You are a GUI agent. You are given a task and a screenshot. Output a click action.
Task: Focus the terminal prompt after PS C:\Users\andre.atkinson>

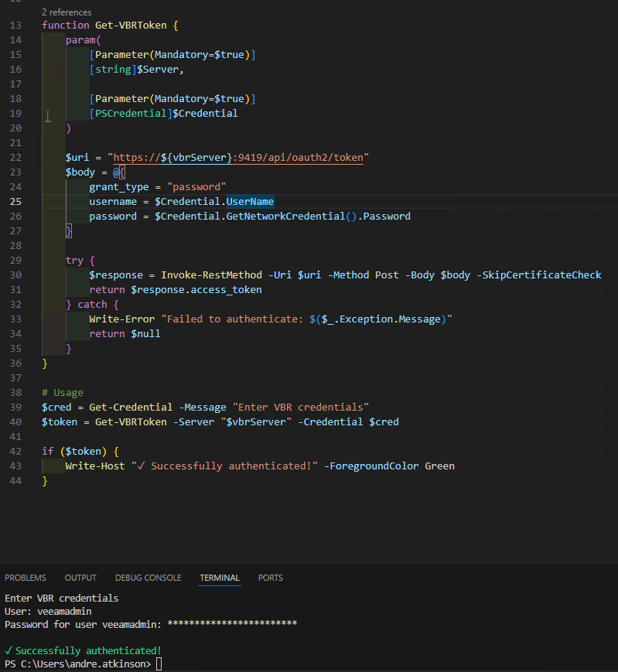[159, 664]
